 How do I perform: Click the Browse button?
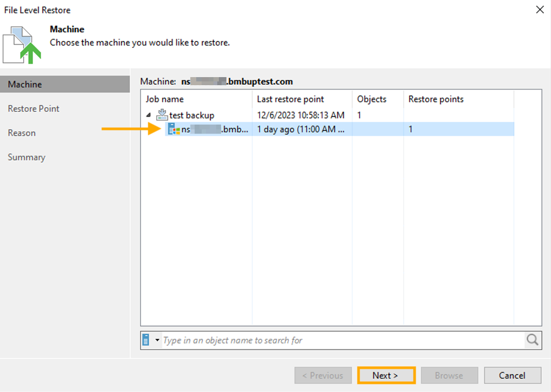click(449, 375)
